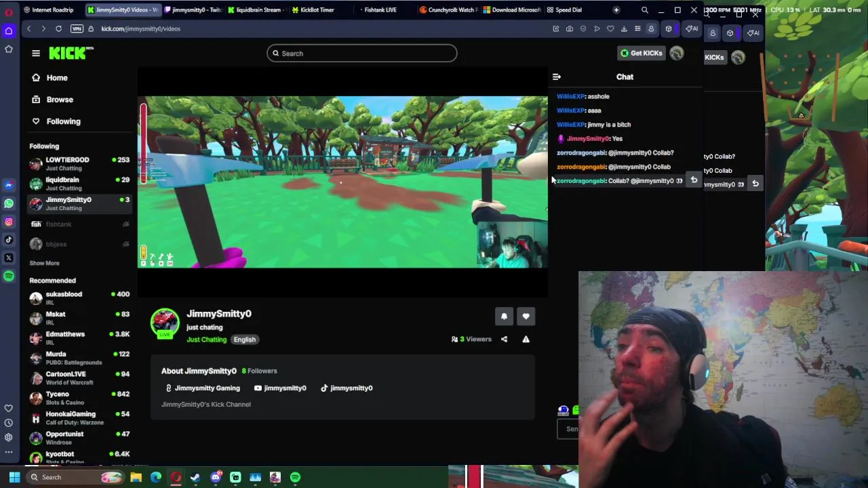
Task: Open Jimmysmitty Gaming website link
Action: click(202, 388)
